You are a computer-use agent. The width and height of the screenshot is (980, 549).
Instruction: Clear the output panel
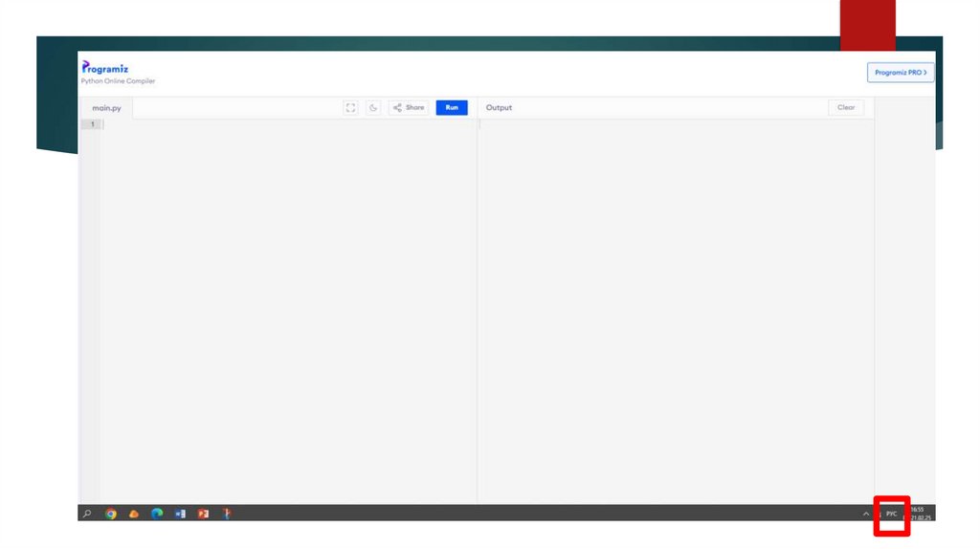(846, 107)
